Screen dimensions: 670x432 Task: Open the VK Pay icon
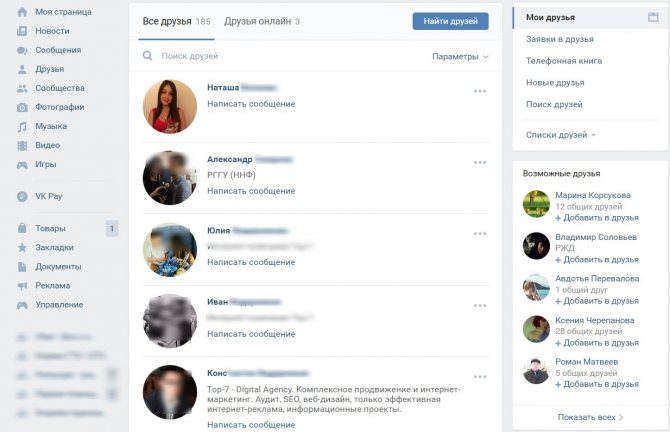(22, 197)
